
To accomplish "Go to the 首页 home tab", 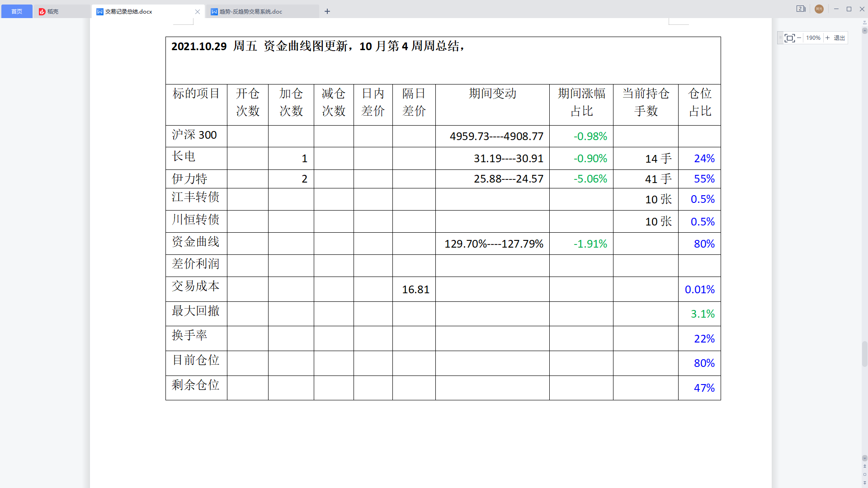I will tap(17, 12).
